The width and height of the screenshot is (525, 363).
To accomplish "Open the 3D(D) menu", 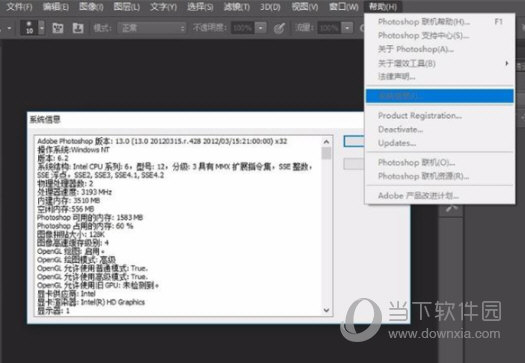I will (270, 6).
